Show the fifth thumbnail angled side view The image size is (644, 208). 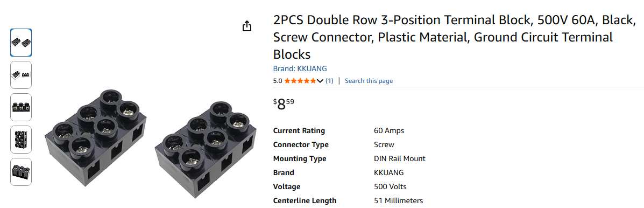(21, 172)
